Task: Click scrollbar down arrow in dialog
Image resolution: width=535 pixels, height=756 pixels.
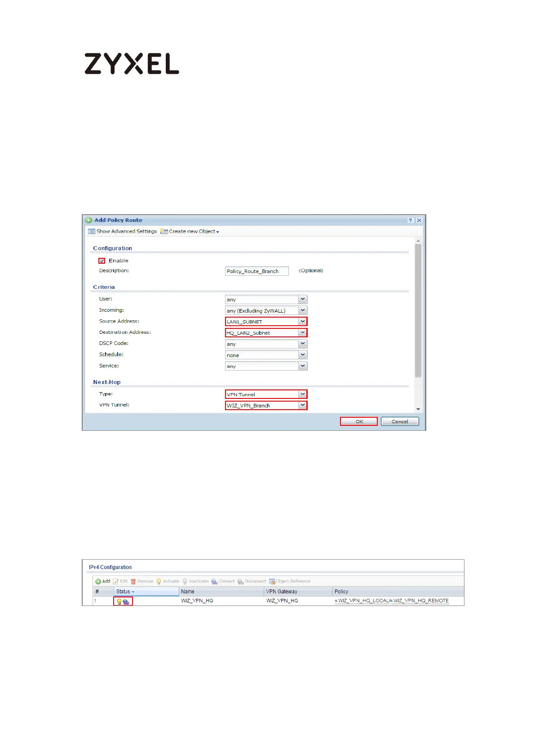Action: pyautogui.click(x=418, y=409)
